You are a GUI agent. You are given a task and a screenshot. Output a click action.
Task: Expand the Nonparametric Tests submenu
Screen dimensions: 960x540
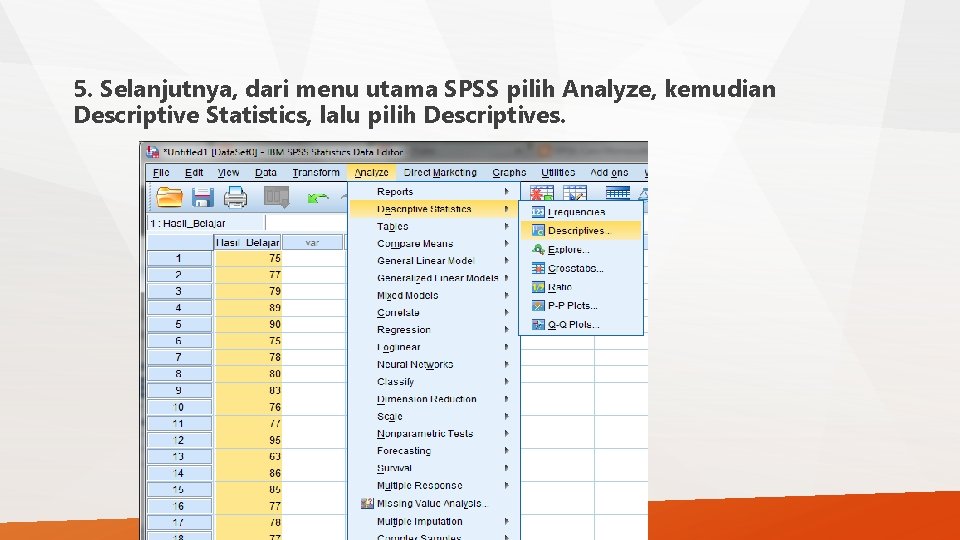point(434,433)
